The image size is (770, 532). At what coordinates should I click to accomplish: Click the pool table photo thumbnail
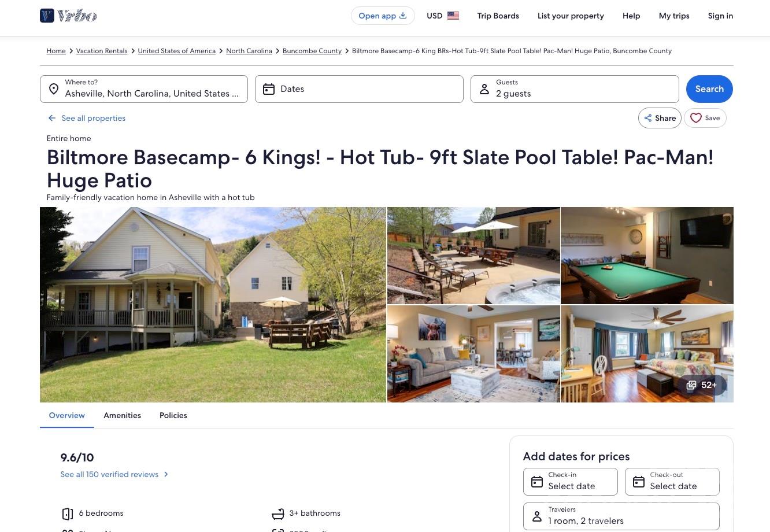click(647, 256)
